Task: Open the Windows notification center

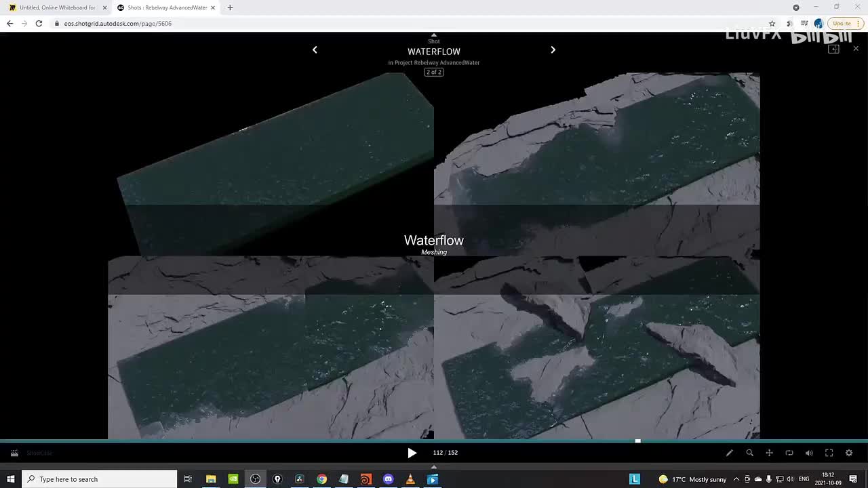Action: point(853,479)
